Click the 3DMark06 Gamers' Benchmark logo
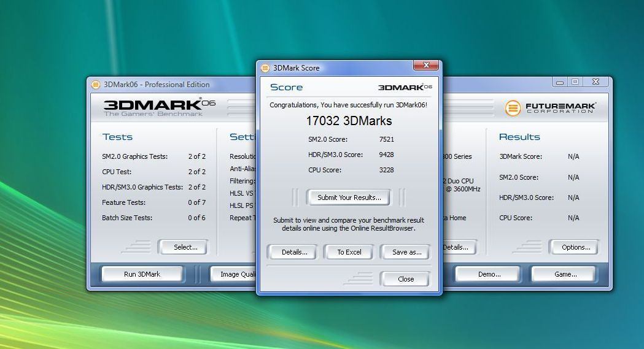This screenshot has height=349, width=644. click(160, 108)
